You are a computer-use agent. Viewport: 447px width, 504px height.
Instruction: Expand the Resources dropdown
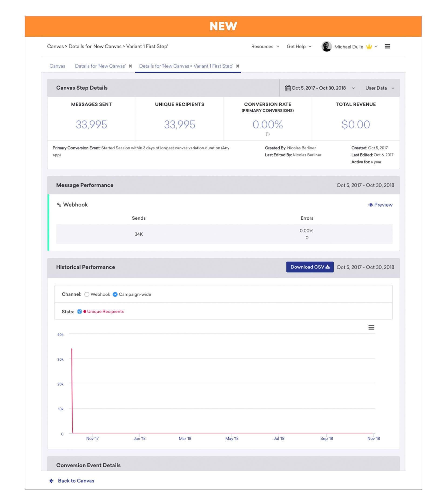coord(265,47)
